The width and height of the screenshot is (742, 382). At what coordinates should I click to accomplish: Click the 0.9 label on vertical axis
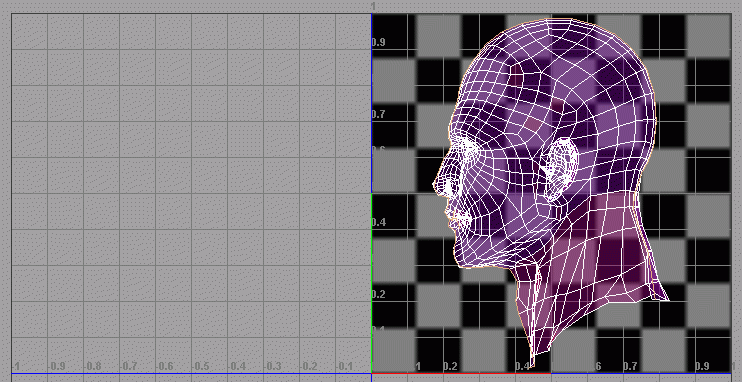pyautogui.click(x=379, y=42)
